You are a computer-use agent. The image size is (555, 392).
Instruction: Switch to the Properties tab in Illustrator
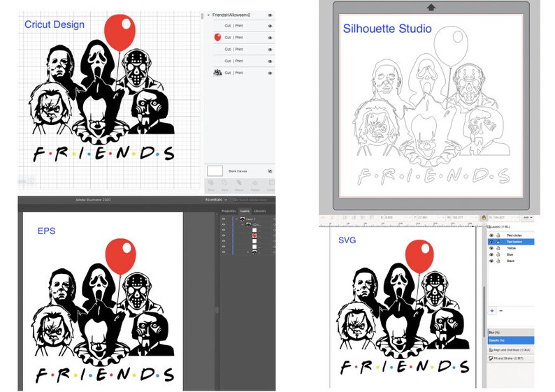pos(229,211)
